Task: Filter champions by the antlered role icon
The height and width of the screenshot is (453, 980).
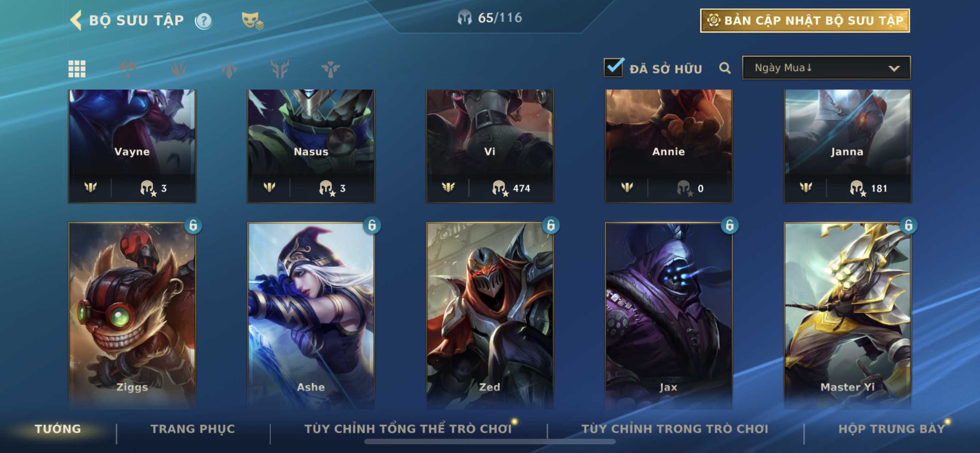Action: point(280,69)
